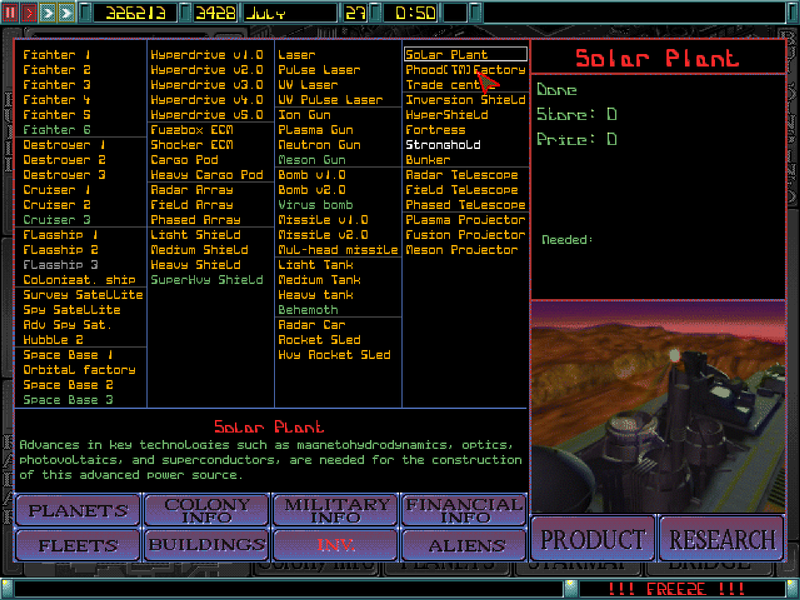
Task: Select the Behemoth tank entry
Action: 310,309
